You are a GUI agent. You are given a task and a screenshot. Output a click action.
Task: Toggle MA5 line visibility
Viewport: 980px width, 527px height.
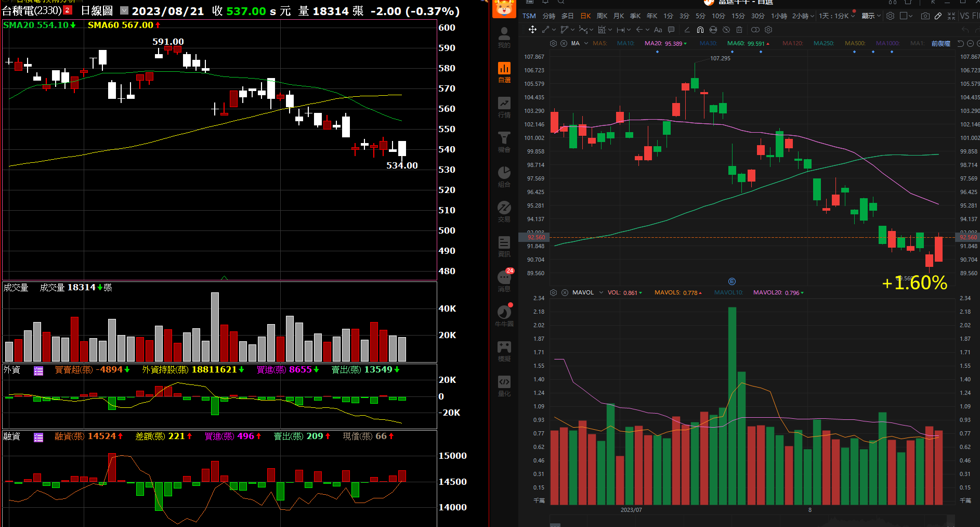click(600, 43)
